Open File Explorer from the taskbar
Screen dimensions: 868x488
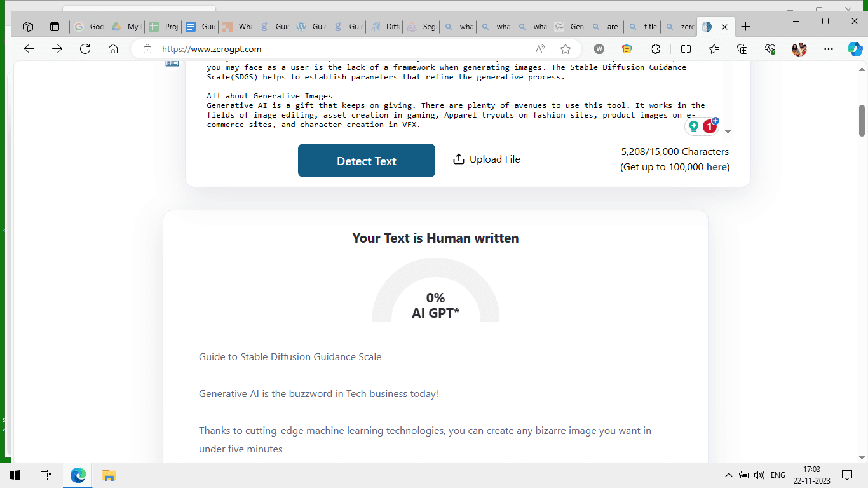click(109, 475)
